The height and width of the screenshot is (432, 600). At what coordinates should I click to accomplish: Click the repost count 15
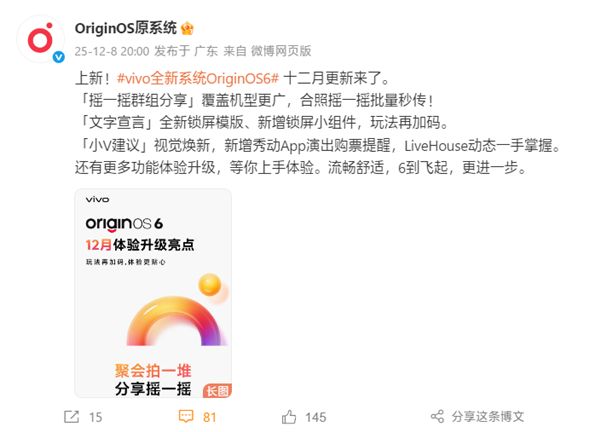point(96,417)
